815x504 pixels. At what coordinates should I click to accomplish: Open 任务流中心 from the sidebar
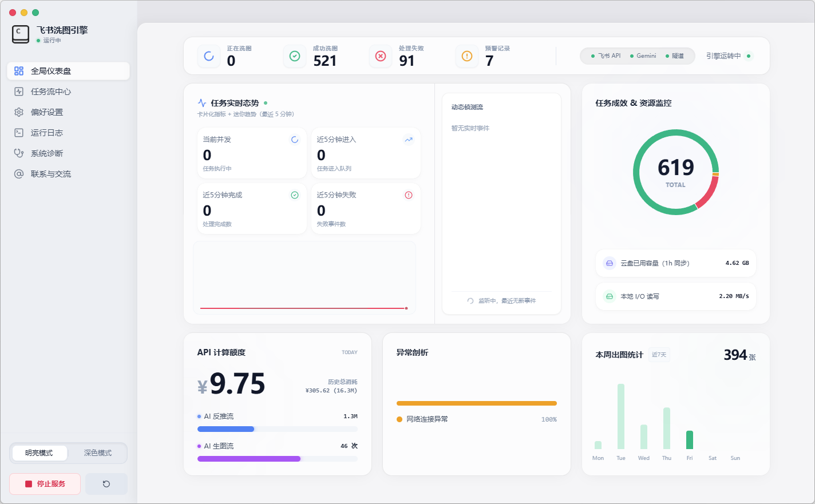pos(51,92)
